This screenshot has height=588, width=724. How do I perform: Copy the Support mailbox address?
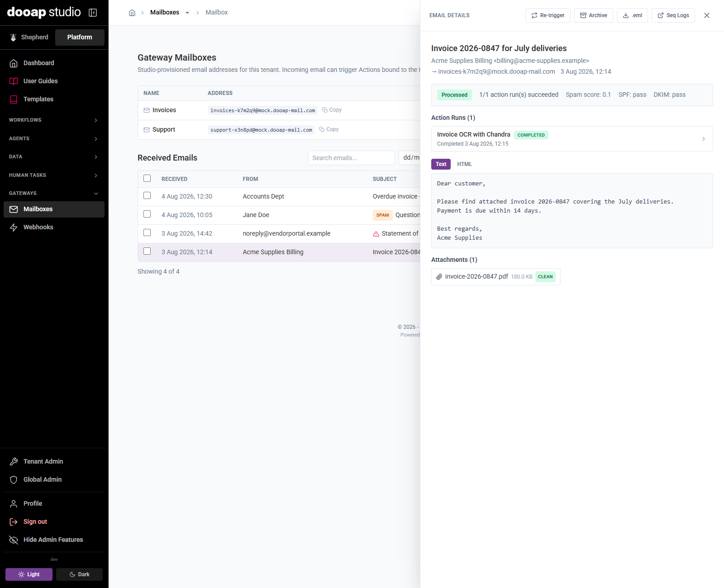click(x=329, y=129)
